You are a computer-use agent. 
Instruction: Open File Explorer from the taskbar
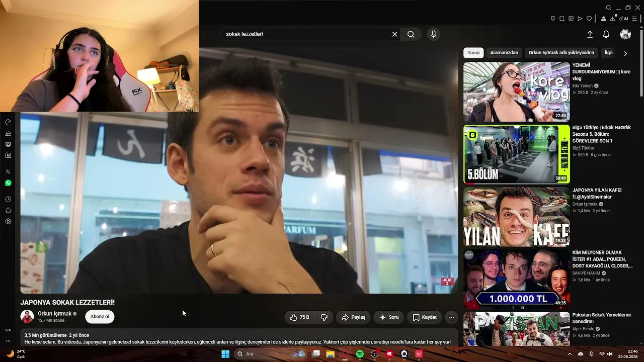click(x=331, y=354)
